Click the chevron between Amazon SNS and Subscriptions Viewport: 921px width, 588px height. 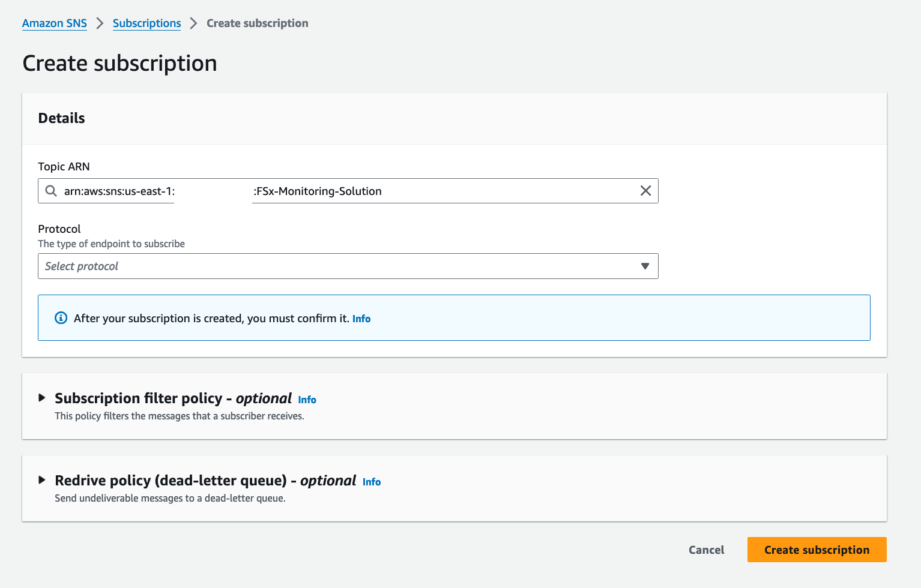point(100,23)
